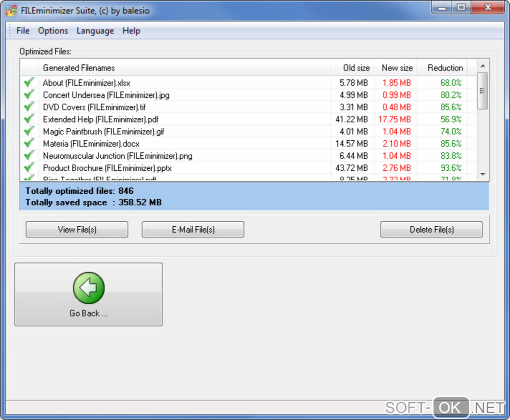Select Neuromuscular Junction (FILEminimizer).png filename
Viewport: 510px width, 420px height.
[117, 156]
